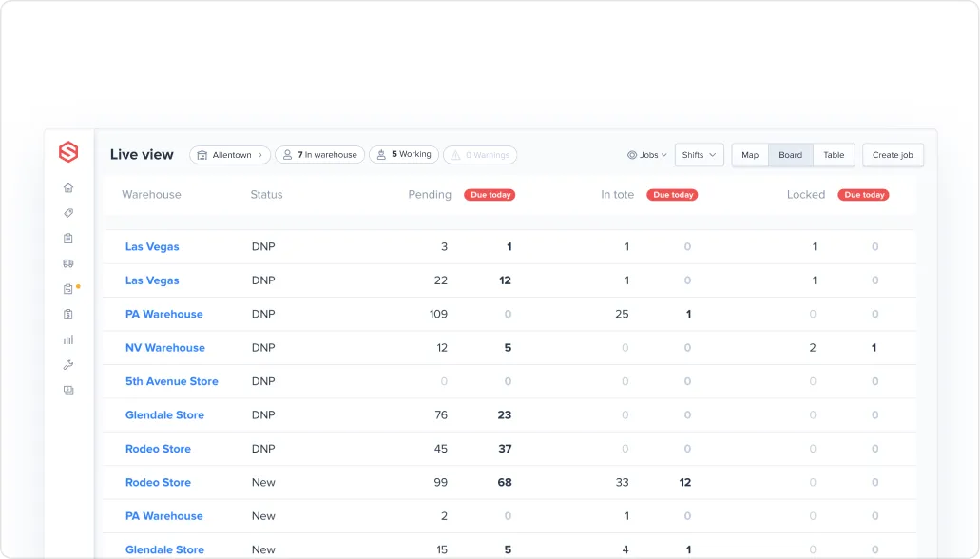Click the Create job button
980x559 pixels.
click(x=893, y=154)
